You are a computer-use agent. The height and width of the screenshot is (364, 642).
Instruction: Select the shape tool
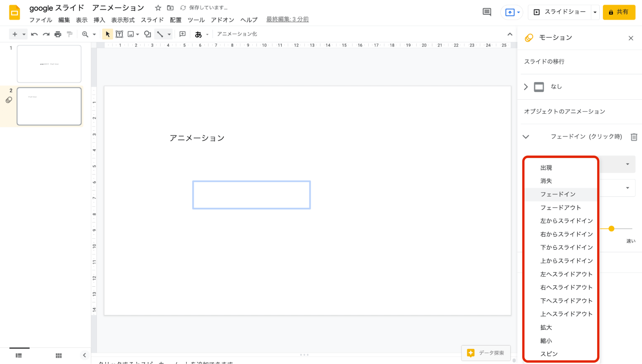pyautogui.click(x=147, y=34)
